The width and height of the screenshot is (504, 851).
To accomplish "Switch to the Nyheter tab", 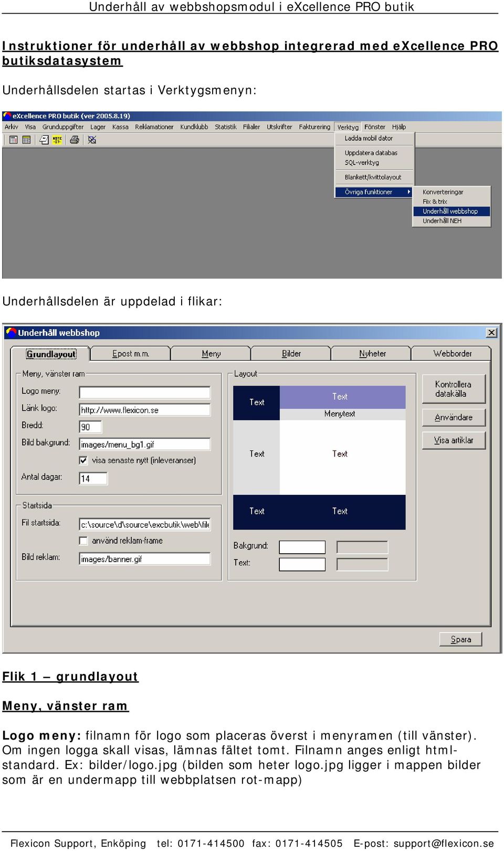I will tap(372, 354).
